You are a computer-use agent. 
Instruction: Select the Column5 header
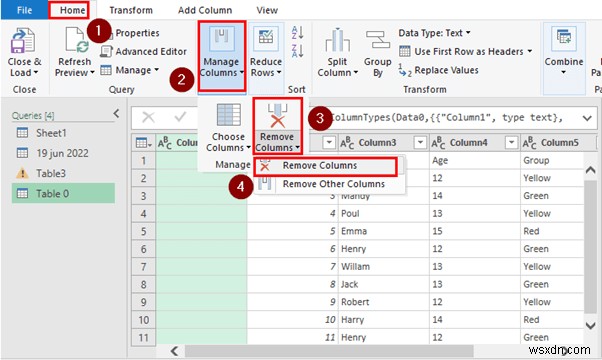[x=559, y=143]
